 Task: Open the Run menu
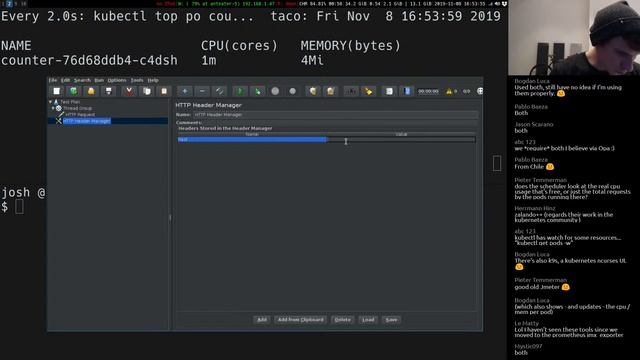(99, 80)
